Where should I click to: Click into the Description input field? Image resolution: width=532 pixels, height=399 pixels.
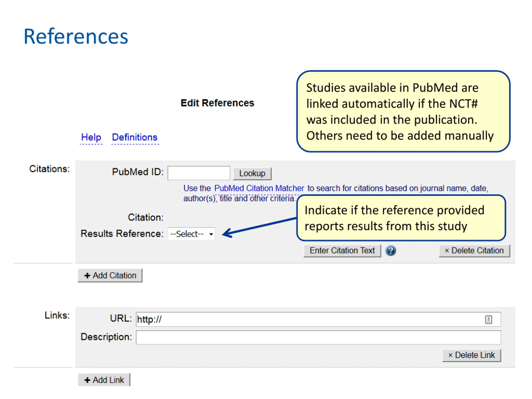tap(318, 337)
